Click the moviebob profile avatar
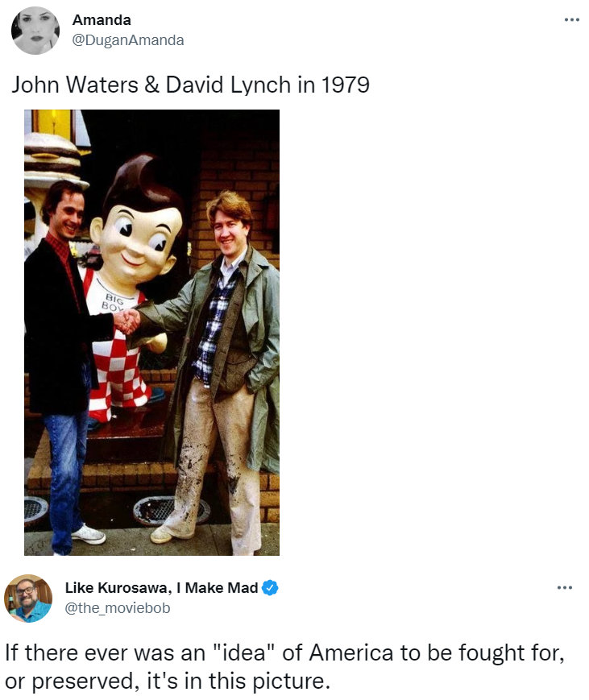 [x=28, y=599]
